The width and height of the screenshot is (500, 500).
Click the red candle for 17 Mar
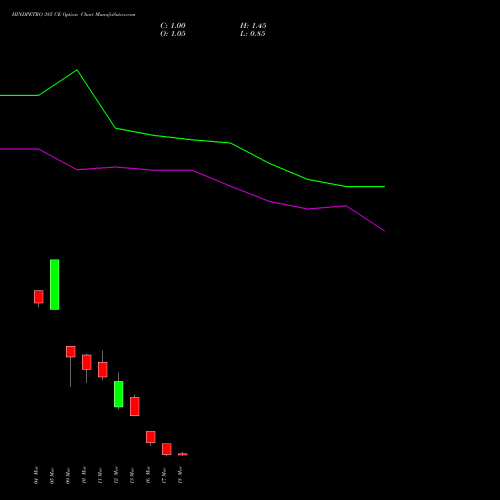pos(167,449)
